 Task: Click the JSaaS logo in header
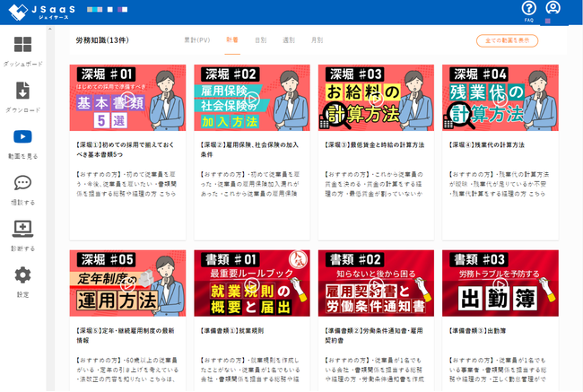tap(39, 12)
